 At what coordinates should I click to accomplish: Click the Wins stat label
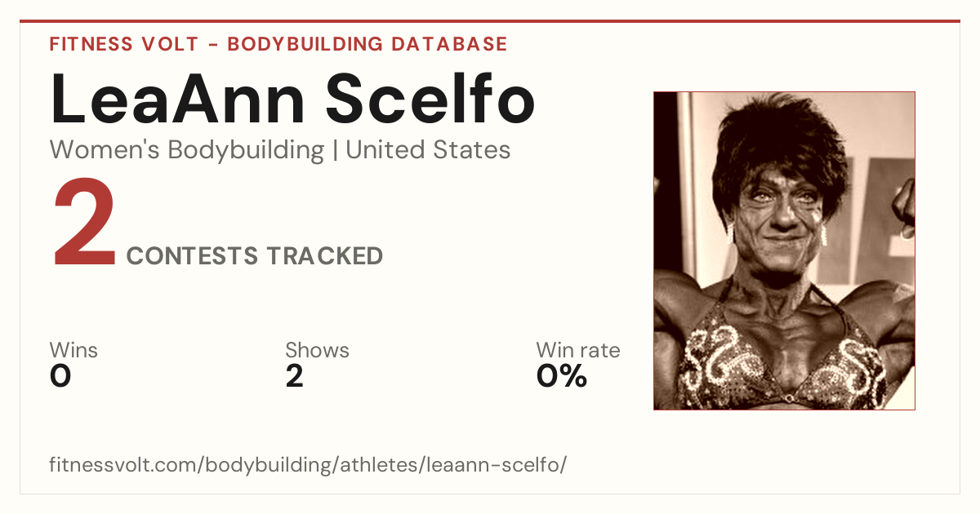point(73,351)
